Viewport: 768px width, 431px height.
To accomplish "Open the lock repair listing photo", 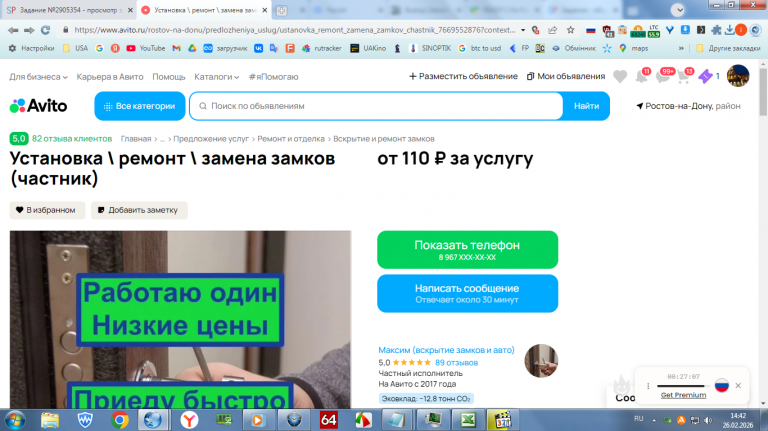I will tap(180, 319).
